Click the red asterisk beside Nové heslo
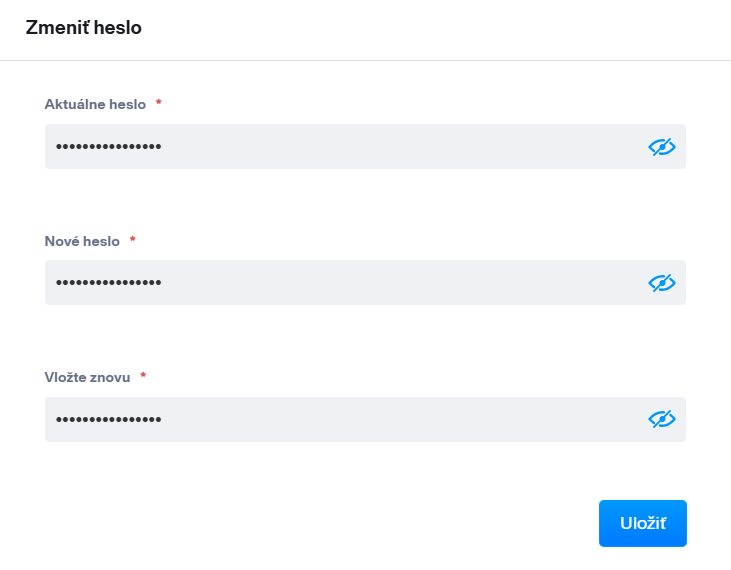 133,241
